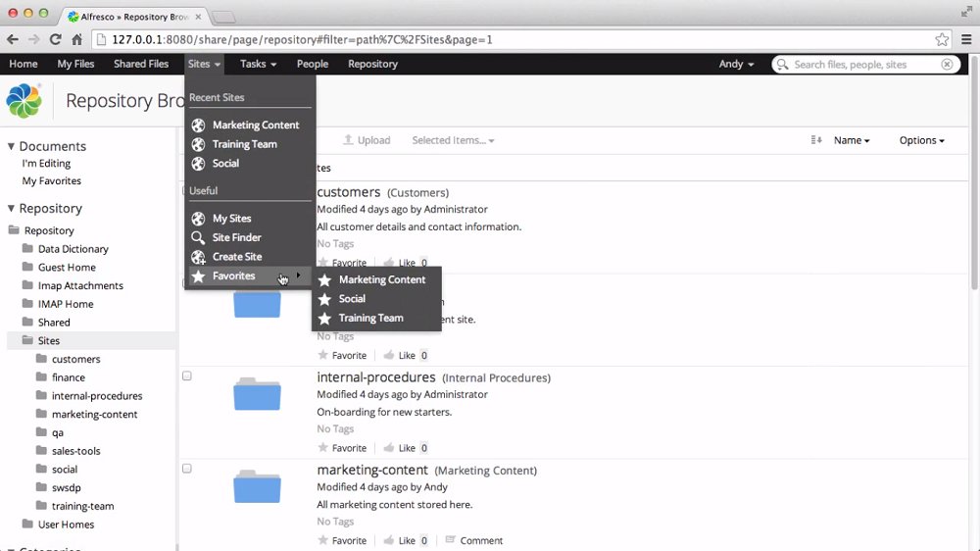Select Social in Favorites submenu

click(352, 299)
